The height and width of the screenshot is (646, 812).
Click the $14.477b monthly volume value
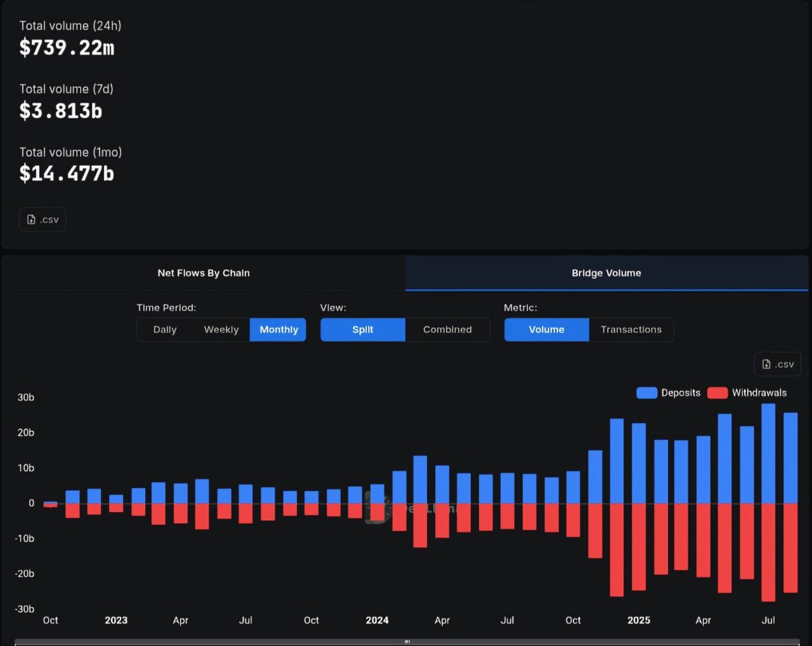pos(66,173)
